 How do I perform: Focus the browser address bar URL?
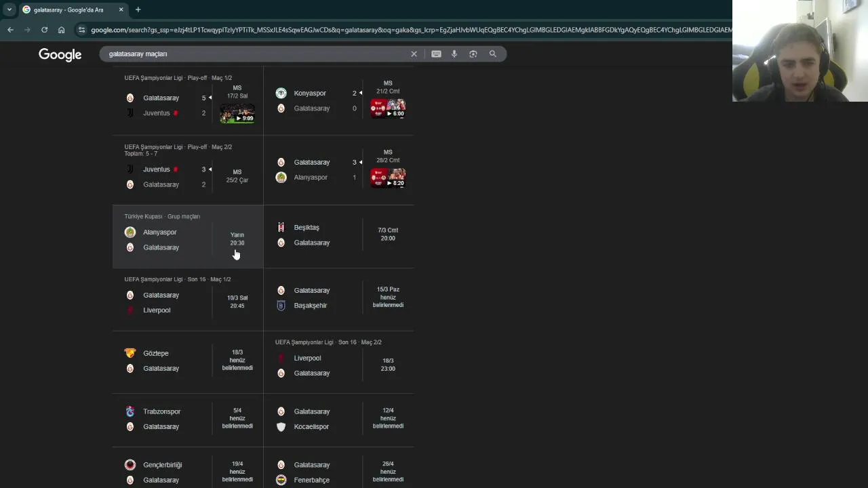pos(410,30)
